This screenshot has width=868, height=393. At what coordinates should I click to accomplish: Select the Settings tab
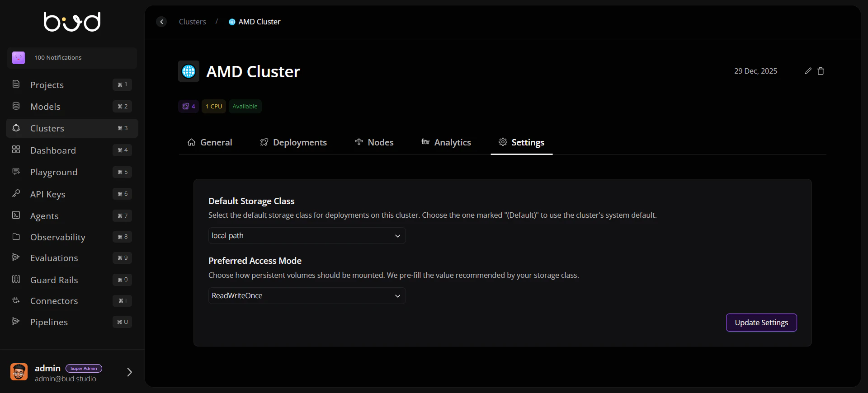522,142
